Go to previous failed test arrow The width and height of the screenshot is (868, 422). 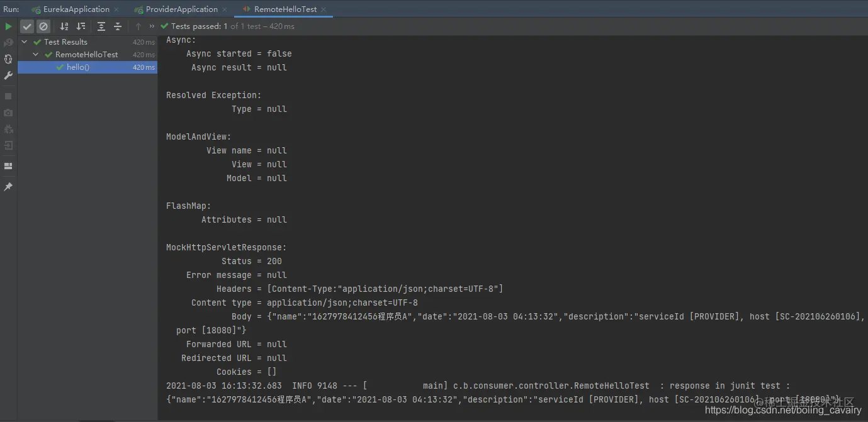point(138,26)
